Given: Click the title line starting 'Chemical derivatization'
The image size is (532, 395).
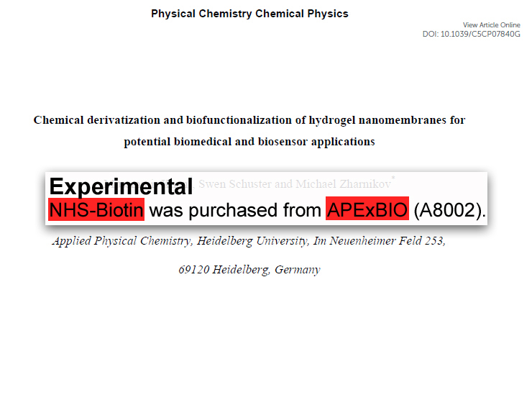Looking at the screenshot, I should point(249,120).
